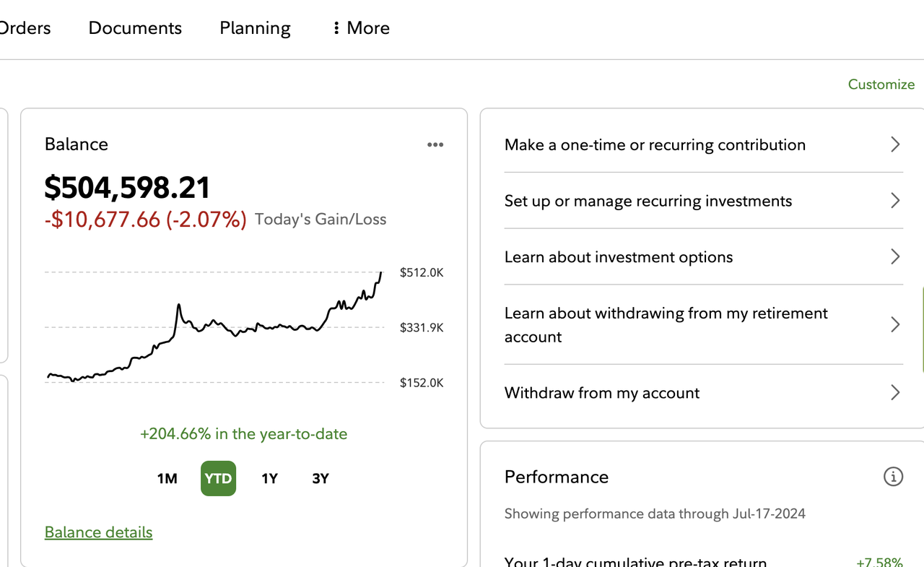Select the 1Y chart range
Viewport: 924px width, 567px height.
(x=269, y=478)
